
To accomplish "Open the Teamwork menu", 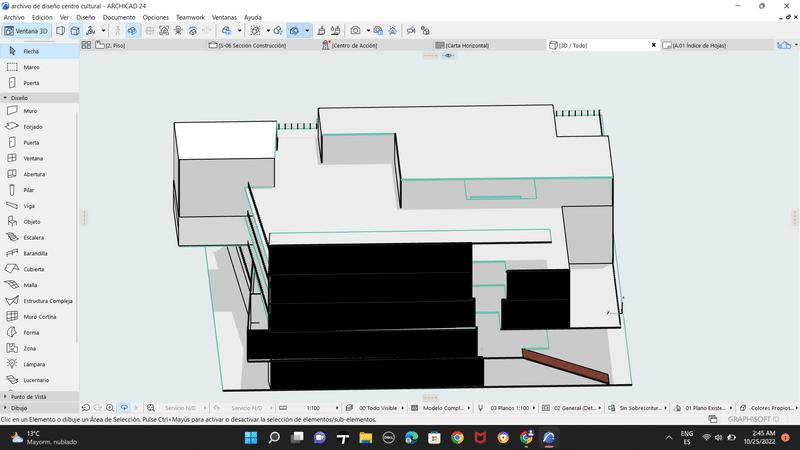I will tap(190, 17).
